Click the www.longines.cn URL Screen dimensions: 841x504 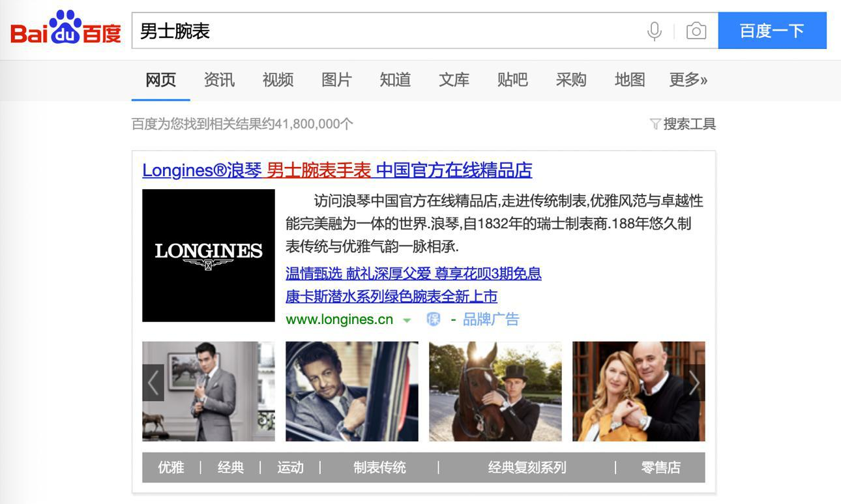click(x=339, y=319)
